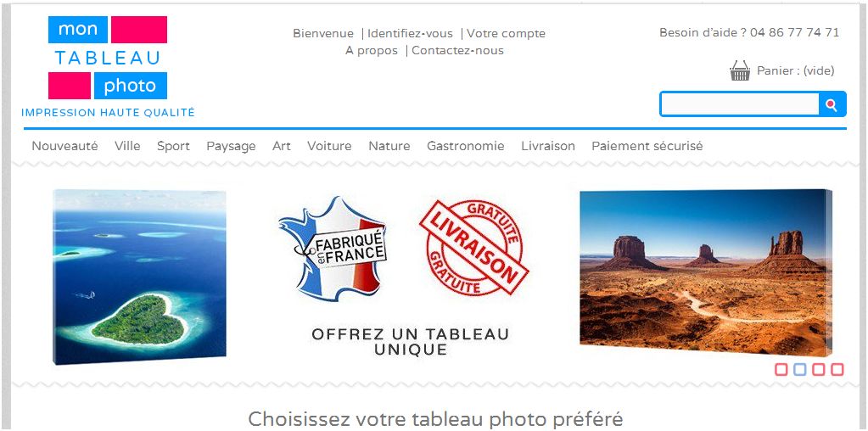Click the Fabriqué en France badge
The height and width of the screenshot is (431, 868).
point(333,249)
